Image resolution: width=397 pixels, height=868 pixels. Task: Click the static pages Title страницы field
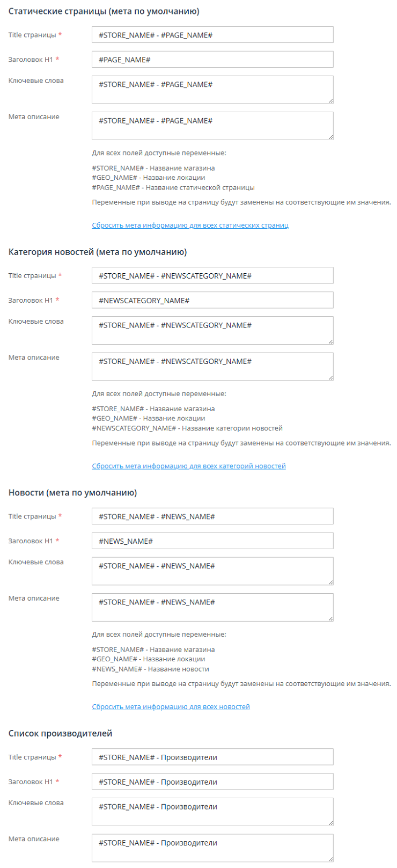(x=212, y=35)
